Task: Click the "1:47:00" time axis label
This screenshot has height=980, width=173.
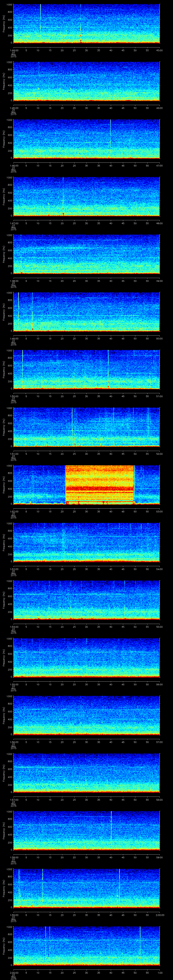Action: [14, 223]
